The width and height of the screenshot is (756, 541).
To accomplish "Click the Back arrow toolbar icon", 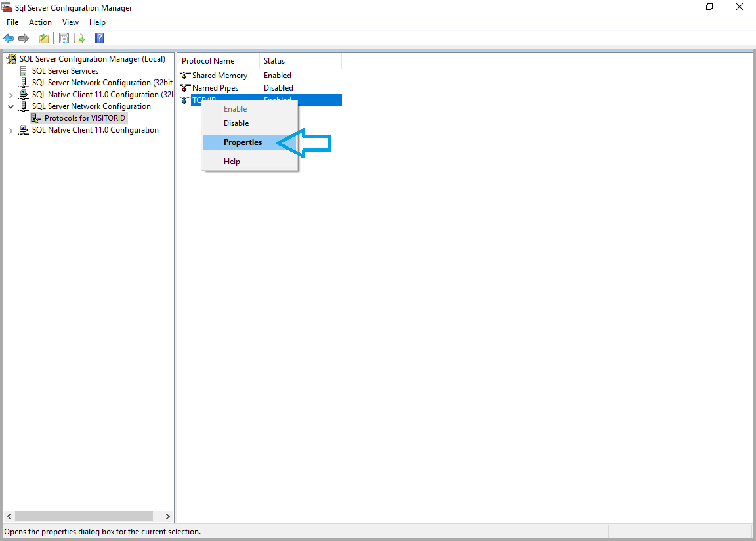I will 9,38.
